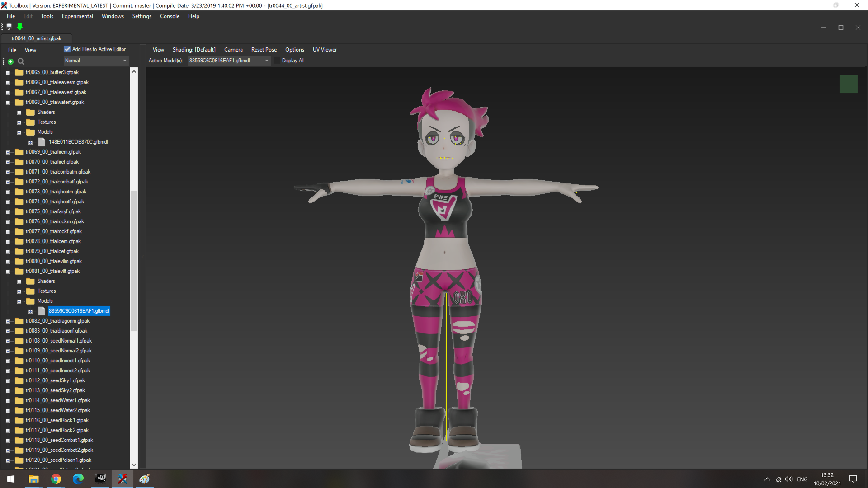Click the Models folder icon under tr0081
The width and height of the screenshot is (868, 488).
(x=31, y=301)
